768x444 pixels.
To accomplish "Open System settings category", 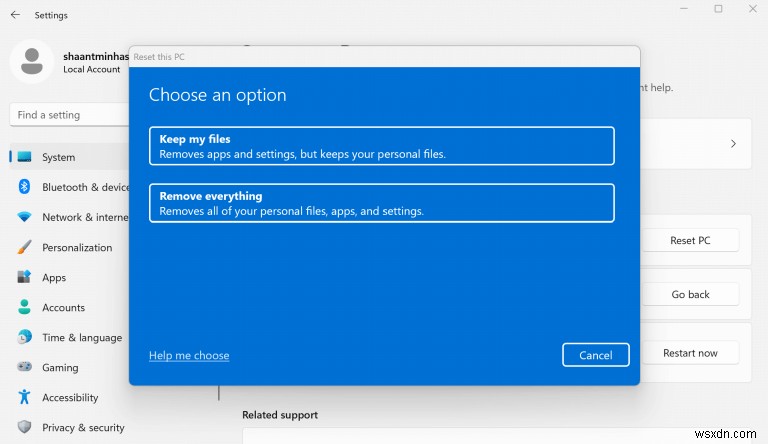I will click(70, 157).
